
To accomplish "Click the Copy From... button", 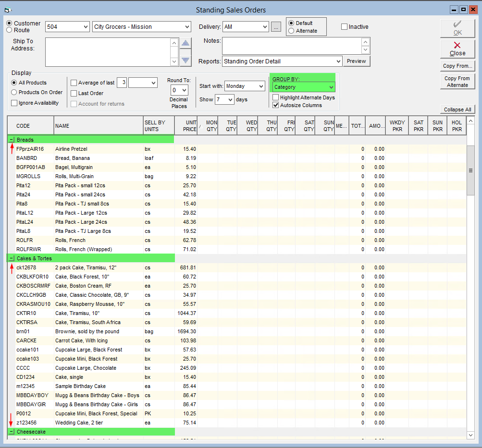I will tap(457, 66).
